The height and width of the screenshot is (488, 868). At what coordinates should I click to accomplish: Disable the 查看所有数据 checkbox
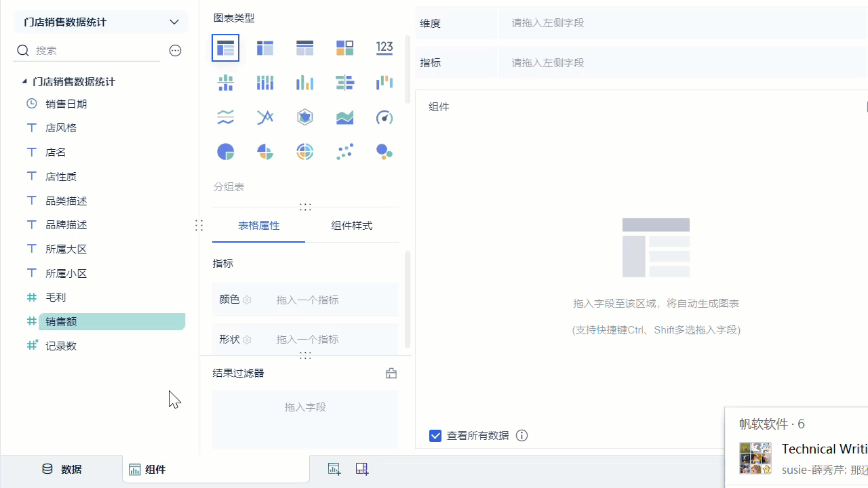pyautogui.click(x=435, y=436)
